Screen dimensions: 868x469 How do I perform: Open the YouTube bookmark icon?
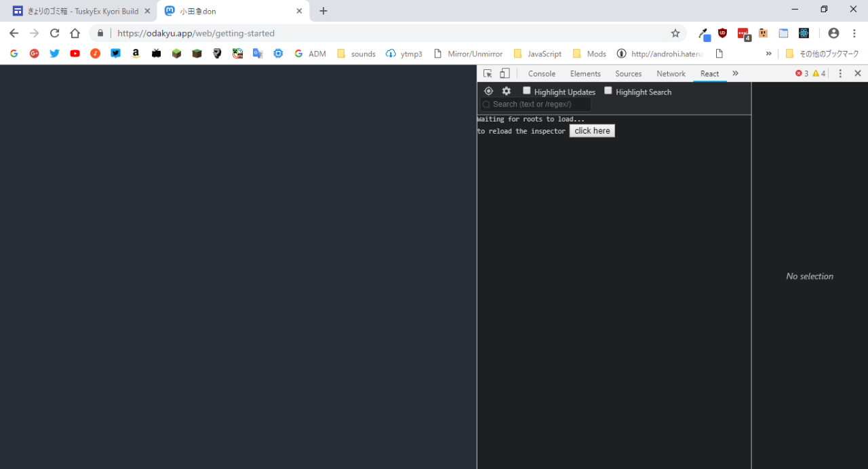[x=75, y=54]
